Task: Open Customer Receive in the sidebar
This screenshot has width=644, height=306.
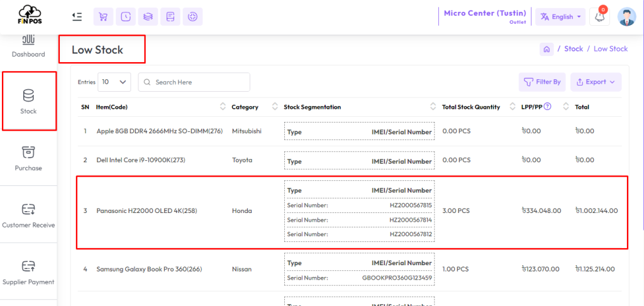Action: [28, 216]
